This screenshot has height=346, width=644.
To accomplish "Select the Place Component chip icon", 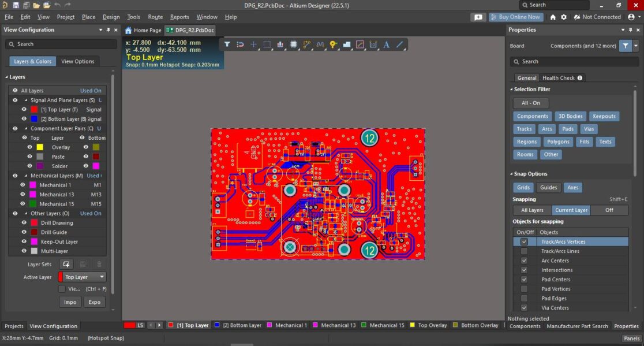I will click(294, 44).
